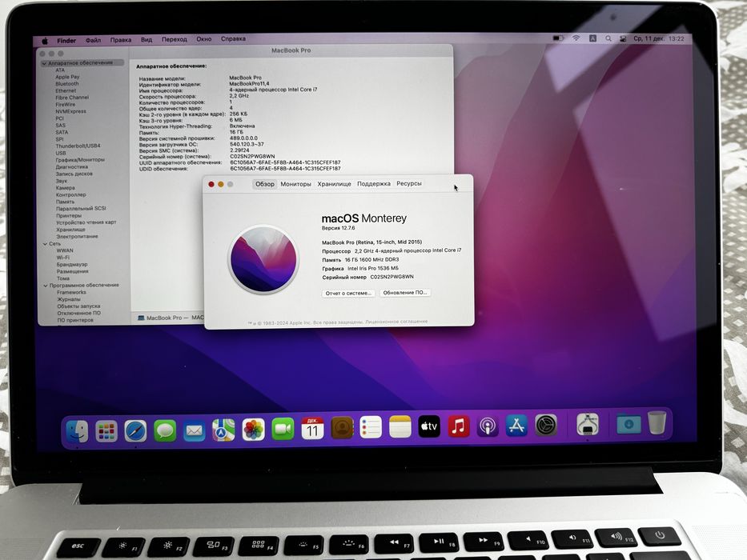The height and width of the screenshot is (560, 747).
Task: Select Wi-Fi under Сеть in sidebar
Action: pyautogui.click(x=63, y=258)
